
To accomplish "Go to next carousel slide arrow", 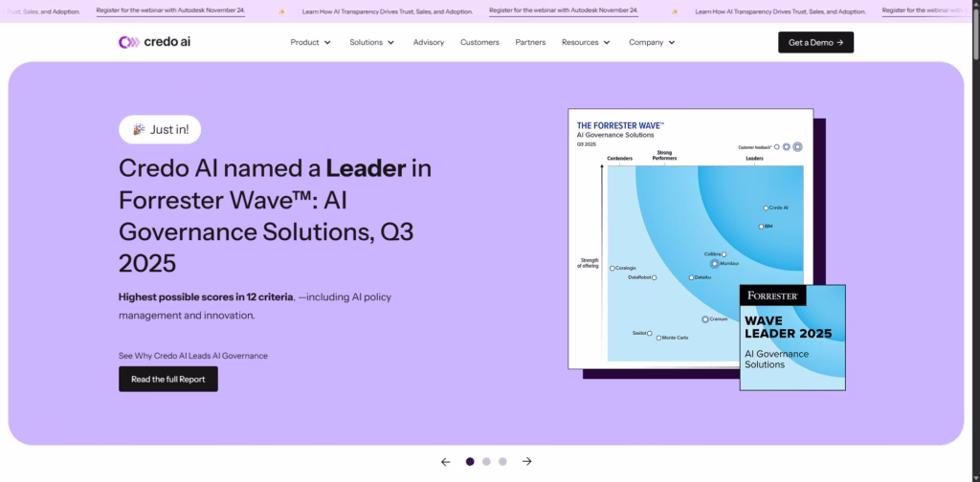I will pos(527,461).
